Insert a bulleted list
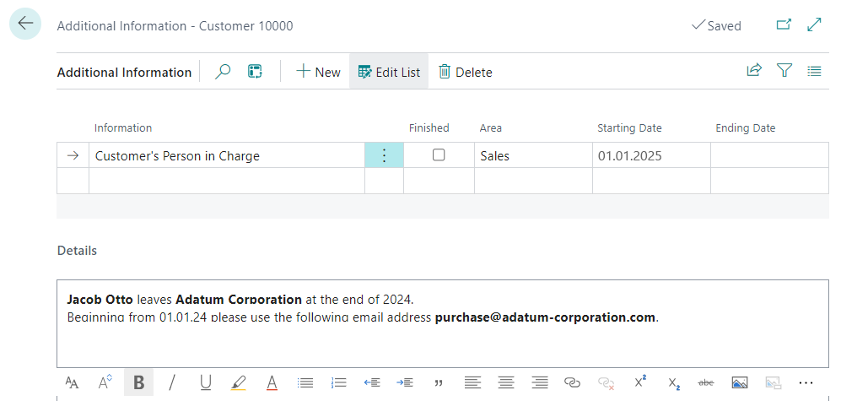The image size is (868, 401). tap(306, 382)
